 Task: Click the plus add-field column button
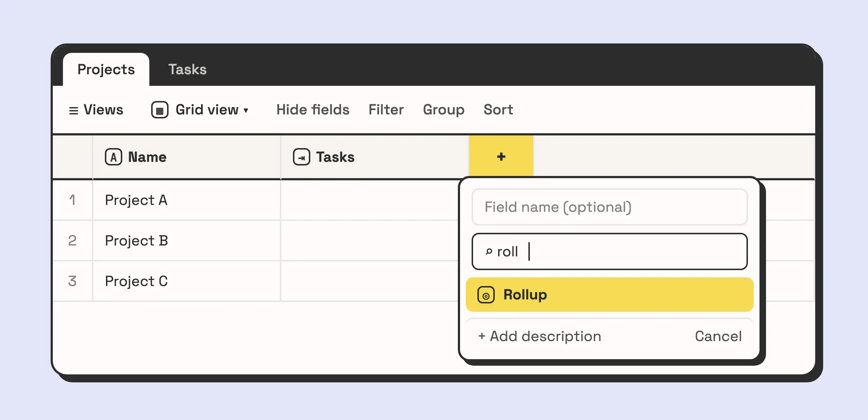click(501, 156)
